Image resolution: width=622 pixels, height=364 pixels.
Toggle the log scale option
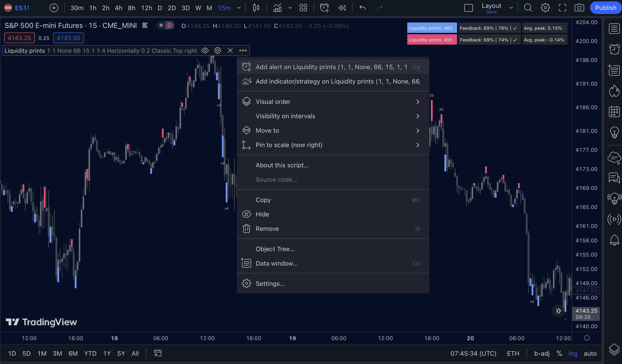click(573, 353)
